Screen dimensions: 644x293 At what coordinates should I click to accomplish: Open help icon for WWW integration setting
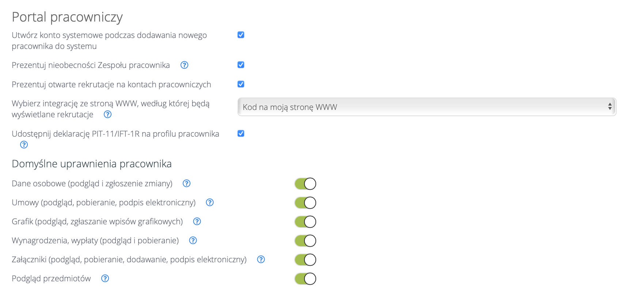107,114
